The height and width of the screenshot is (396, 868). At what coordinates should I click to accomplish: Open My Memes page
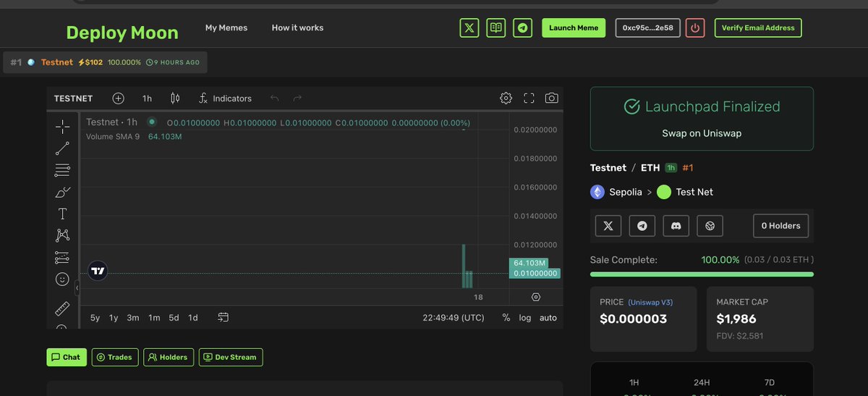click(x=226, y=28)
